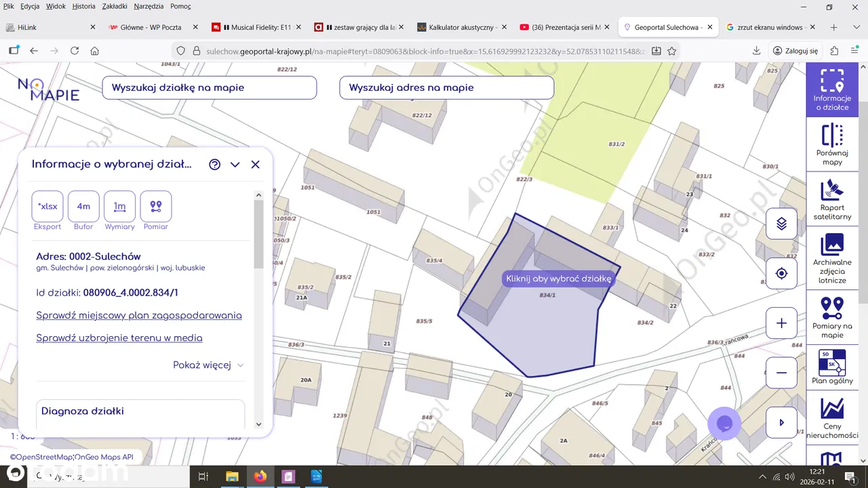The image size is (868, 488).
Task: Zoom out with the minus button
Action: point(781,373)
